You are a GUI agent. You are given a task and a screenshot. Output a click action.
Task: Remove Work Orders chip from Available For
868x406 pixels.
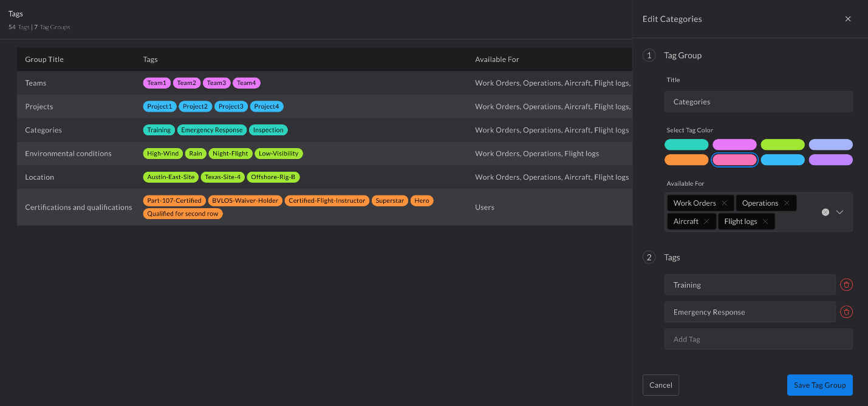point(724,203)
